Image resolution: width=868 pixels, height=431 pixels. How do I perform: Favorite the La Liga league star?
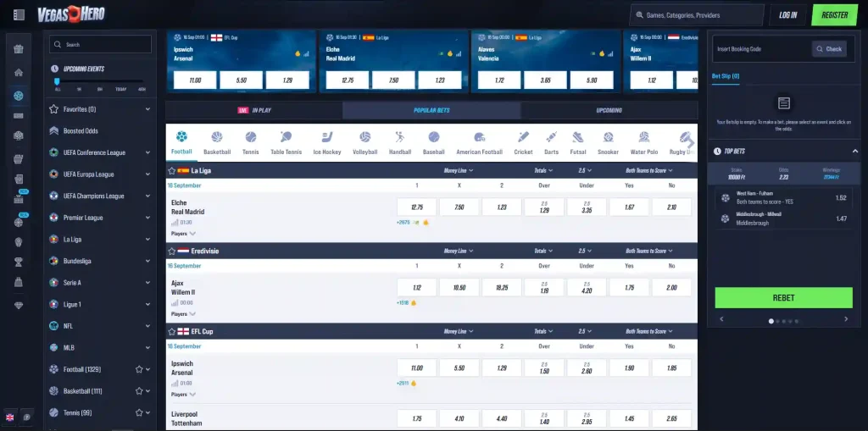click(171, 170)
